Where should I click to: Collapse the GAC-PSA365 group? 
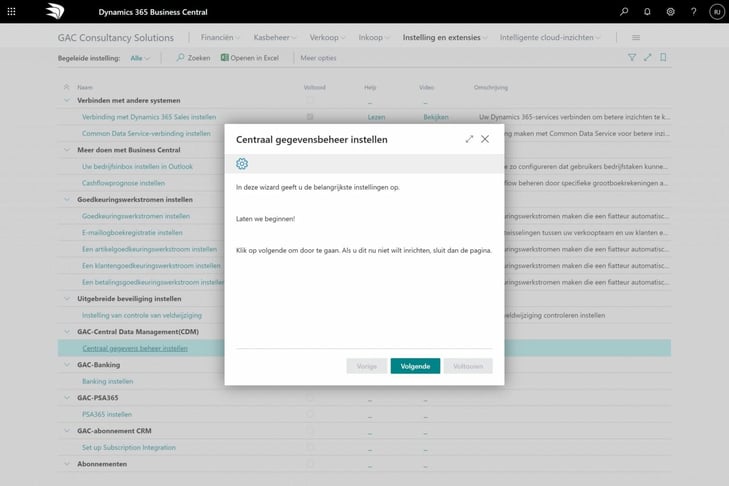[66, 398]
